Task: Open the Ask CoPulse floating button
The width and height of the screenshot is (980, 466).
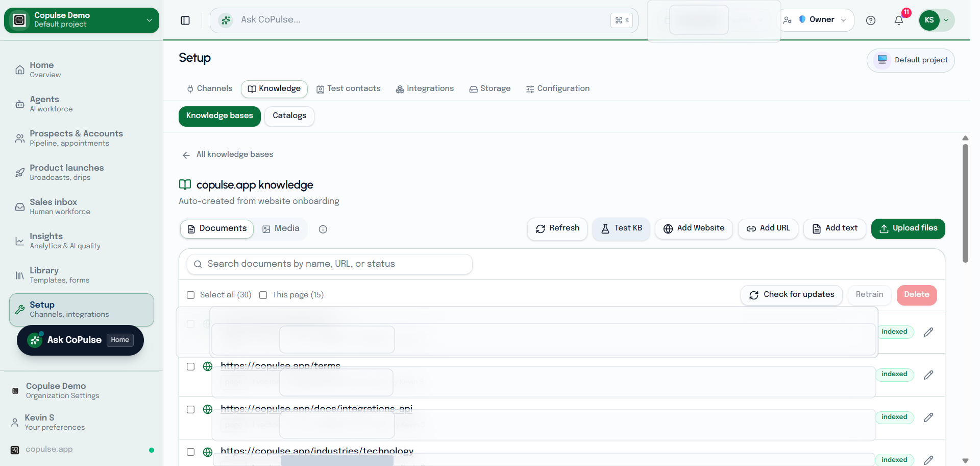Action: [80, 340]
